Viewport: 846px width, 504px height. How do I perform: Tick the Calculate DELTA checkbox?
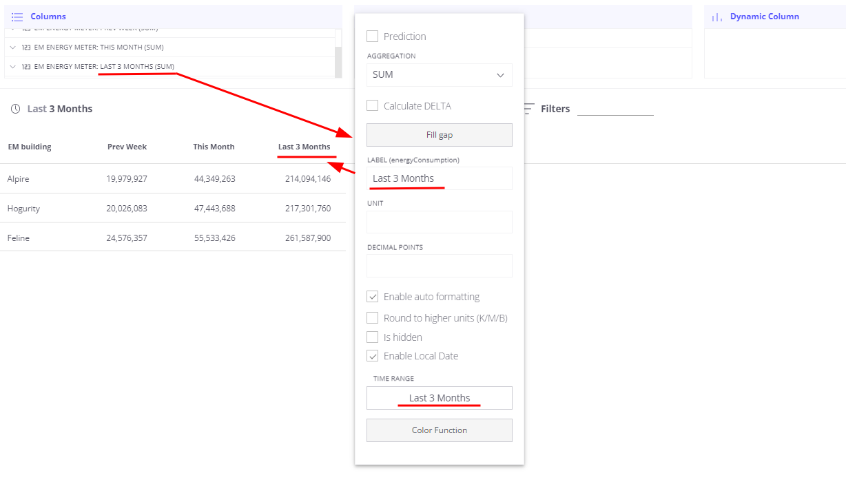pyautogui.click(x=372, y=106)
